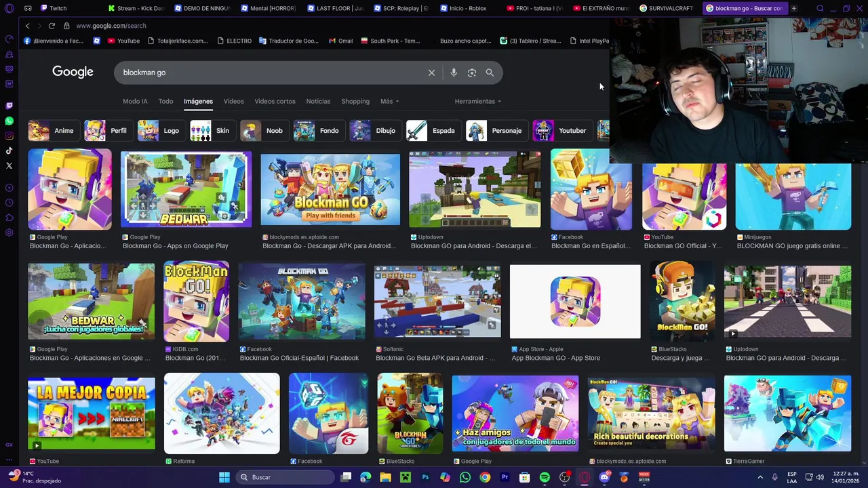
Task: Open the Herramientas dropdown
Action: point(478,101)
